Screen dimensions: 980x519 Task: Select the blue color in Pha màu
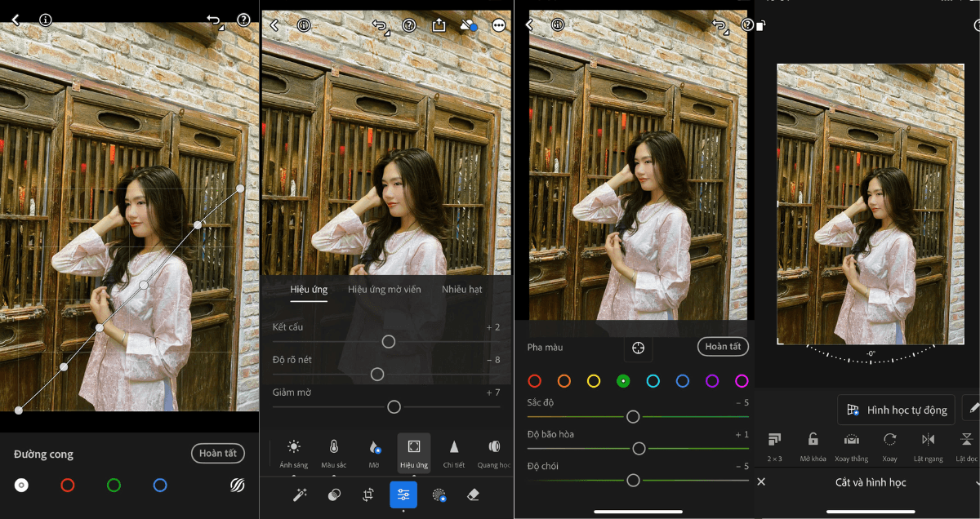click(683, 381)
